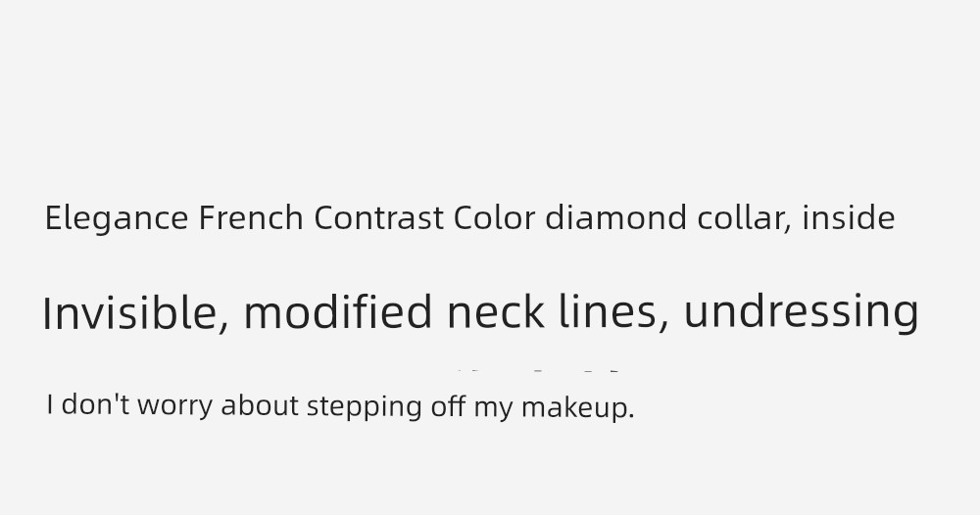Click the word "French" in the heading

pyautogui.click(x=251, y=218)
